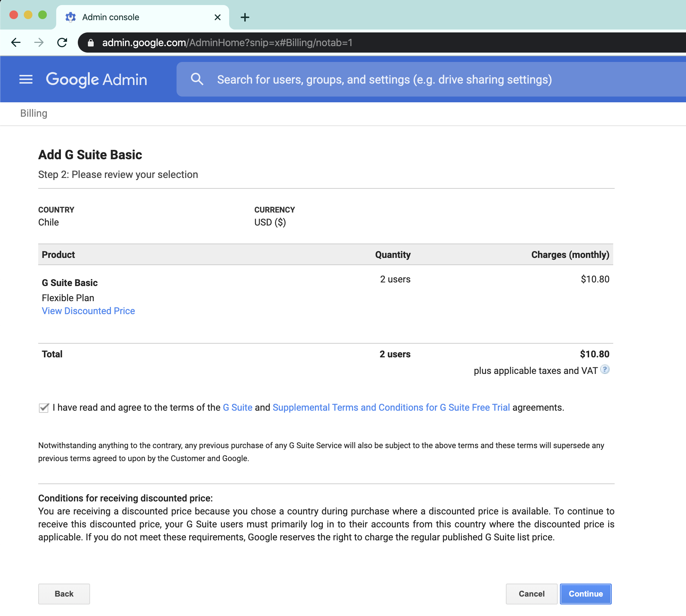
Task: Click the Continue button
Action: pos(585,594)
